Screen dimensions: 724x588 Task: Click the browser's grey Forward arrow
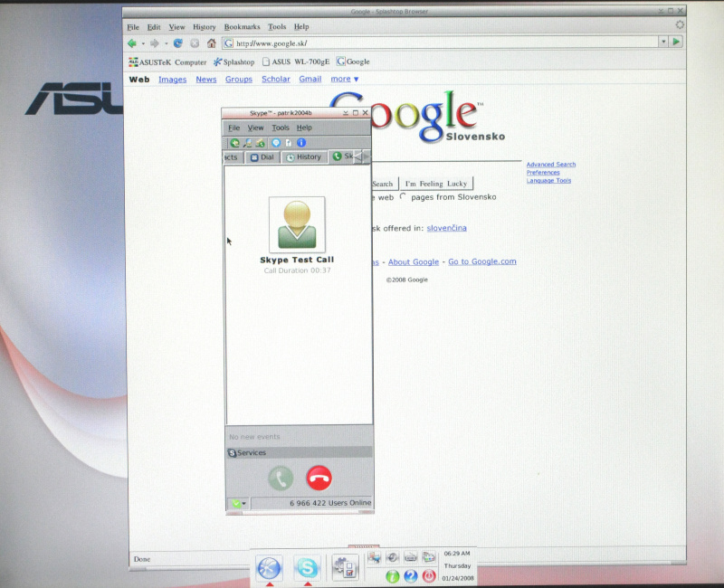point(155,43)
